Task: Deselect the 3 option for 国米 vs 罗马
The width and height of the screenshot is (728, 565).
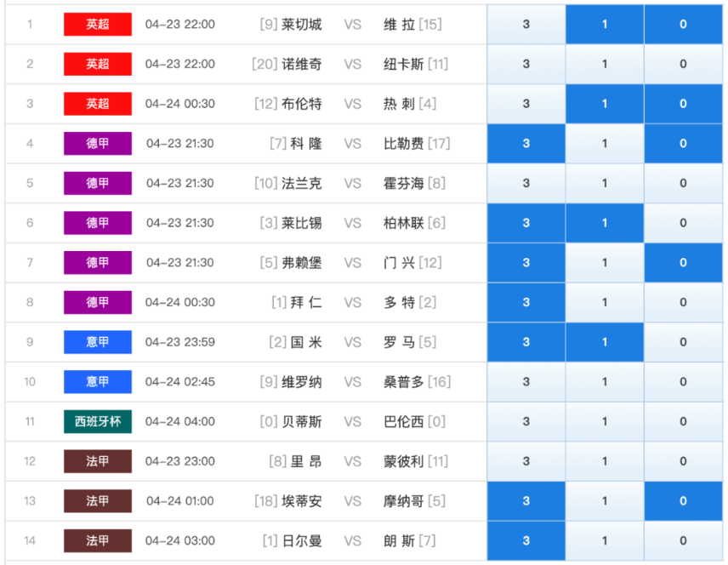Action: click(526, 342)
